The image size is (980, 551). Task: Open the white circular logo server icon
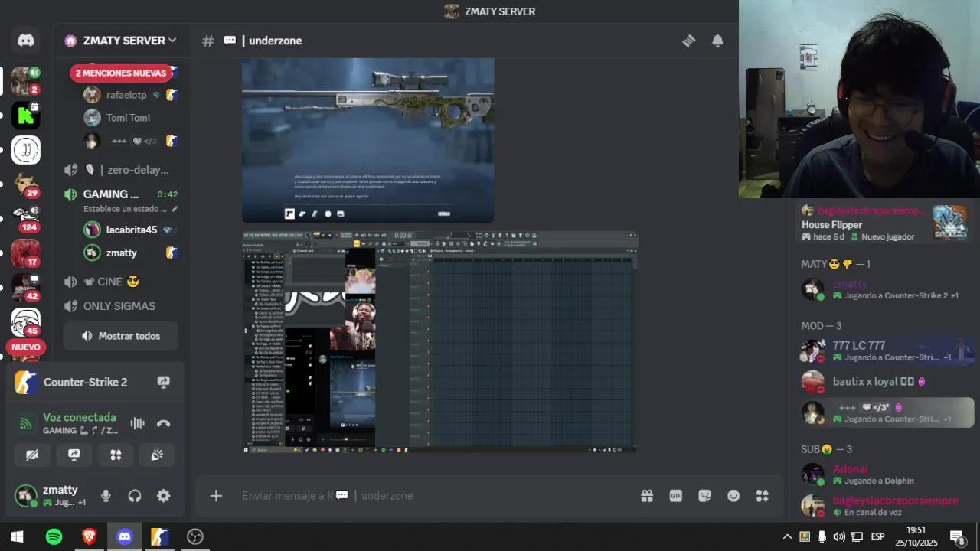(x=26, y=150)
